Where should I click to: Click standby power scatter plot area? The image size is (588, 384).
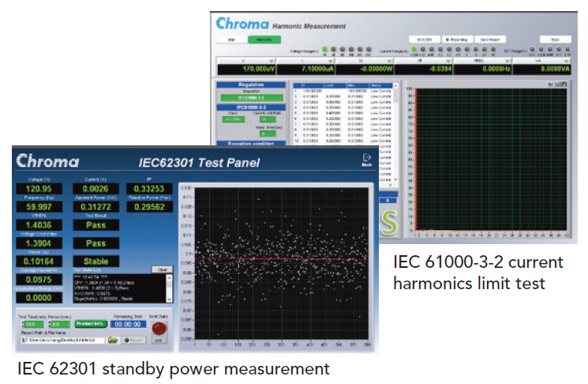pos(281,263)
